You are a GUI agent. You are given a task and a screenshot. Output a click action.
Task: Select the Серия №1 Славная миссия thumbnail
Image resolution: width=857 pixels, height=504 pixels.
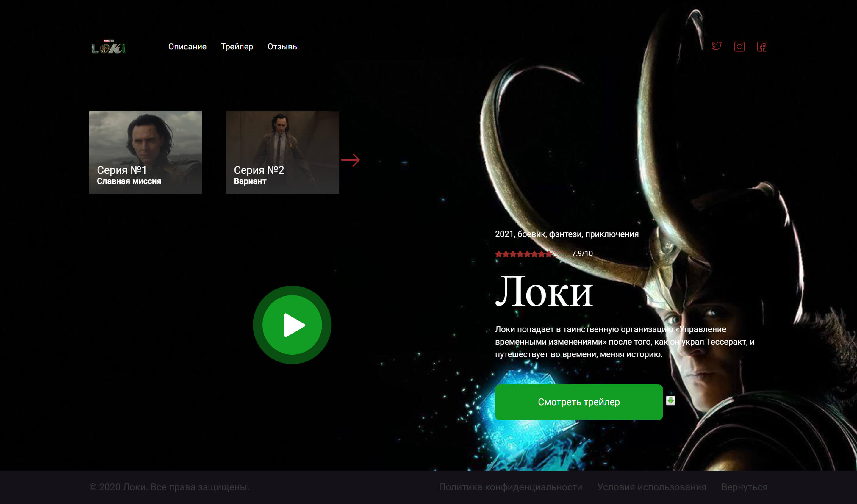(146, 152)
